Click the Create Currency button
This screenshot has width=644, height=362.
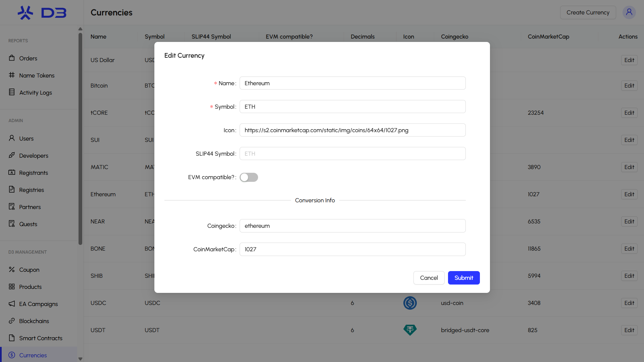(588, 12)
